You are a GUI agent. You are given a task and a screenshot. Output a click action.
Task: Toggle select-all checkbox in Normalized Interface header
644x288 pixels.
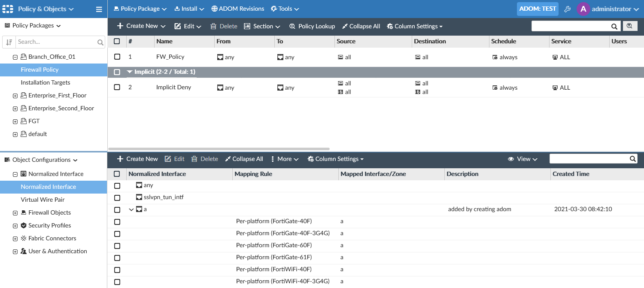click(x=117, y=174)
